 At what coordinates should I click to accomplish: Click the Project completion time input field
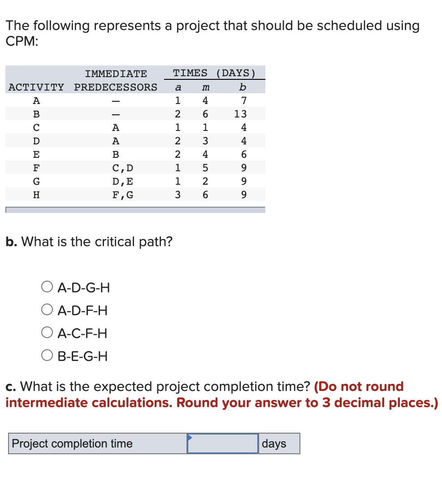click(222, 443)
